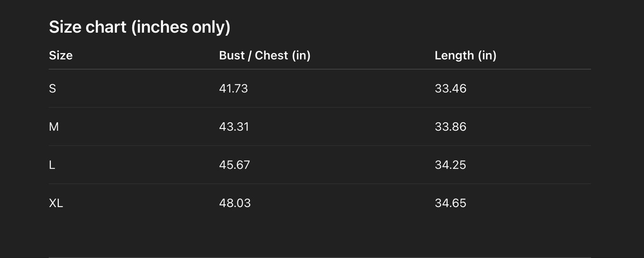Image resolution: width=644 pixels, height=258 pixels.
Task: Click the 41.73 bust value for size S
Action: [233, 88]
